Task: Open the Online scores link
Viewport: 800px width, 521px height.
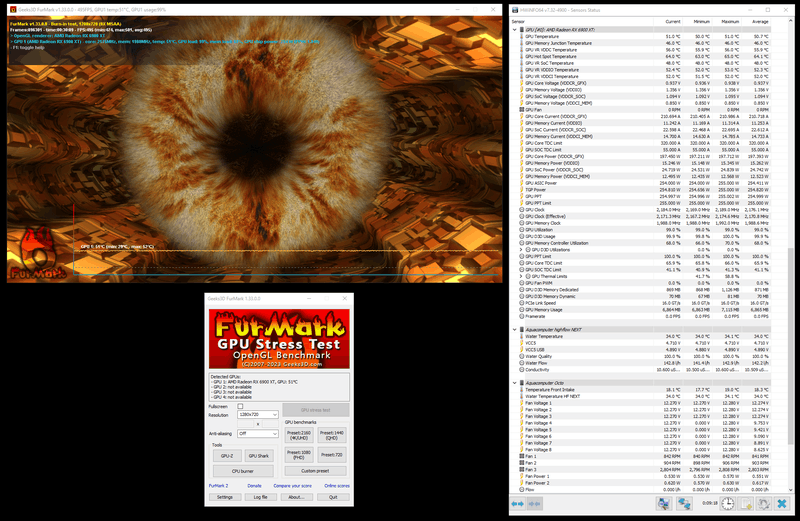Action: [337, 486]
